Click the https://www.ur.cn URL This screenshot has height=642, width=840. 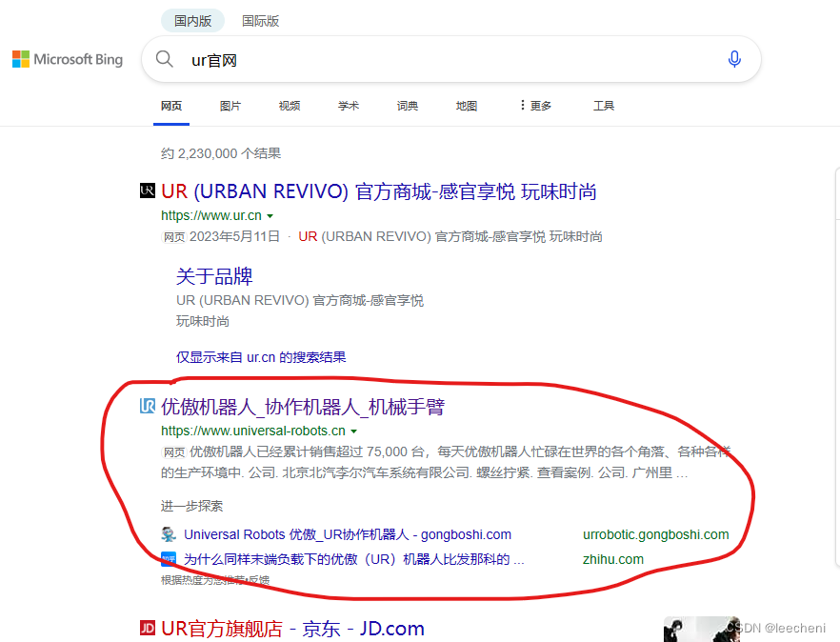(211, 215)
